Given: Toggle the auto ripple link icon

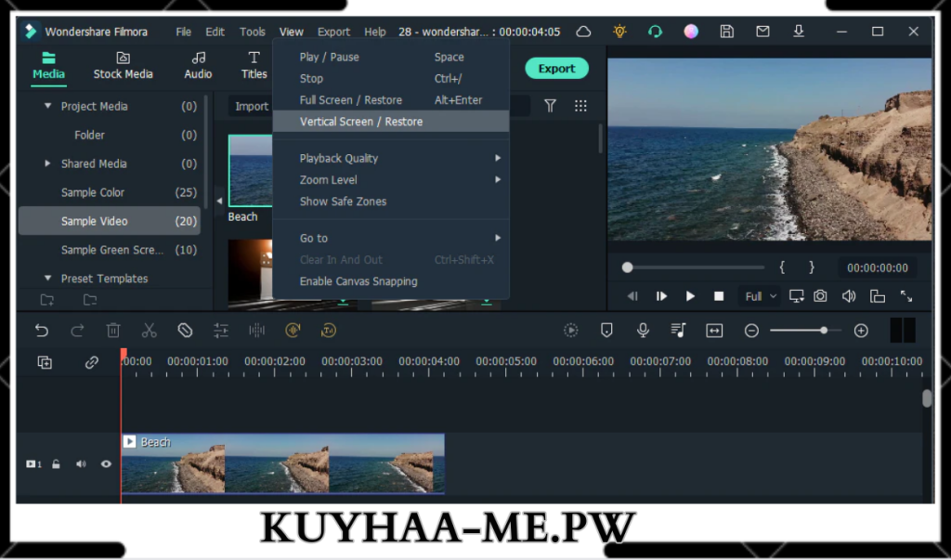Looking at the screenshot, I should (92, 363).
